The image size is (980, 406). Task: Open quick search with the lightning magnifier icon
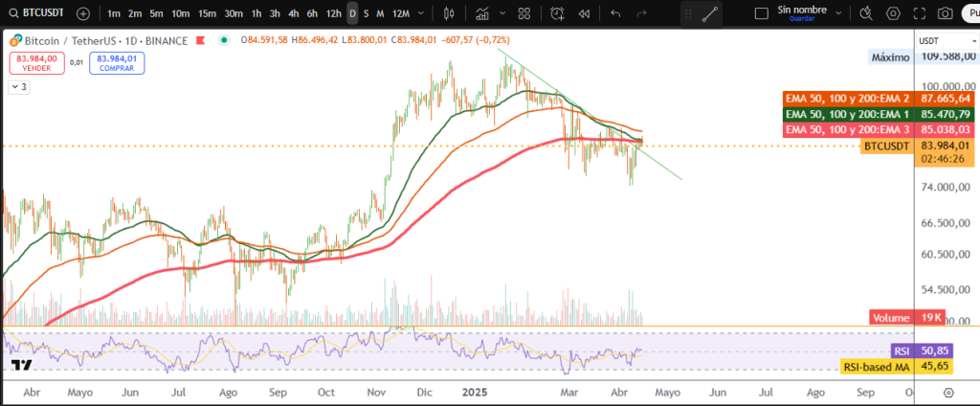[865, 13]
